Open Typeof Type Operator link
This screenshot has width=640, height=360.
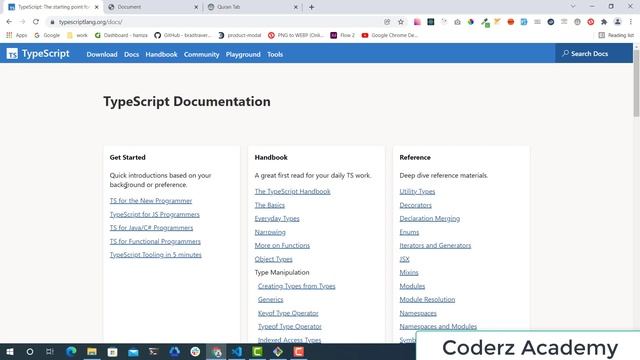coord(289,327)
